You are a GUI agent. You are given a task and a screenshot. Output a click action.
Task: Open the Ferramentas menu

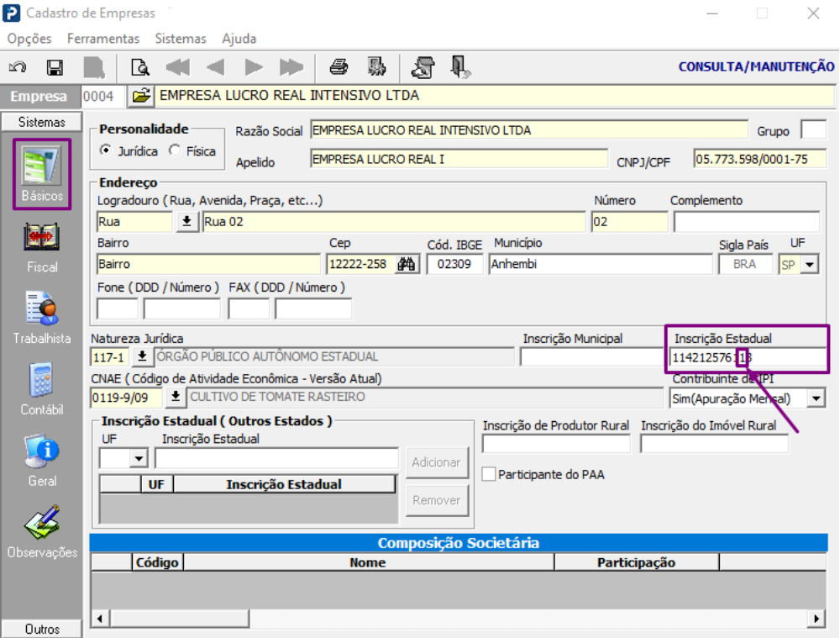coord(103,39)
